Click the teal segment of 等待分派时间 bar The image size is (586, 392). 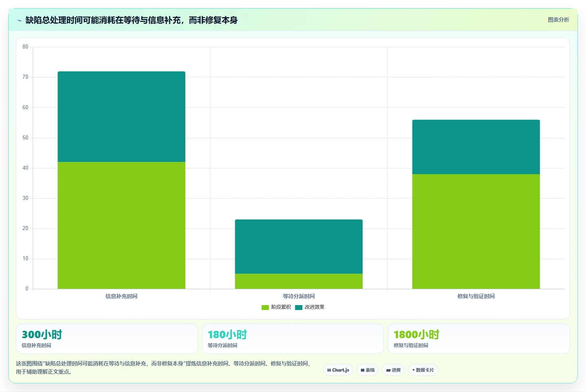[299, 247]
